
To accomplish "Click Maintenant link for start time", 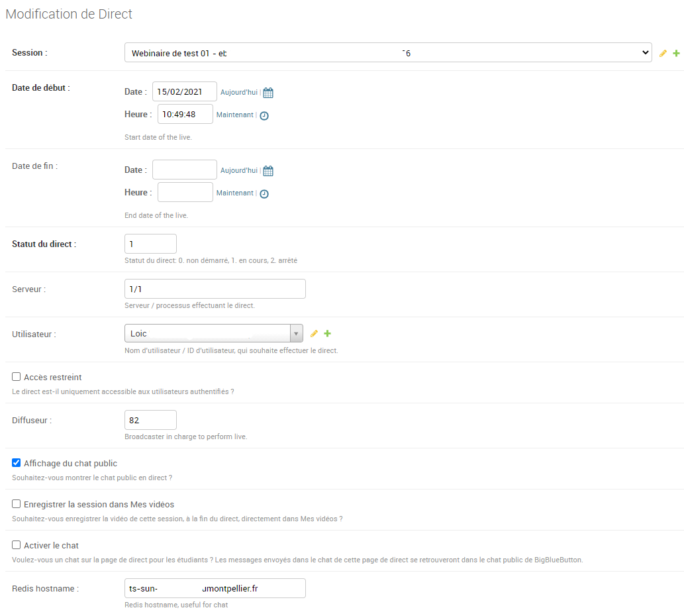I will coord(234,115).
